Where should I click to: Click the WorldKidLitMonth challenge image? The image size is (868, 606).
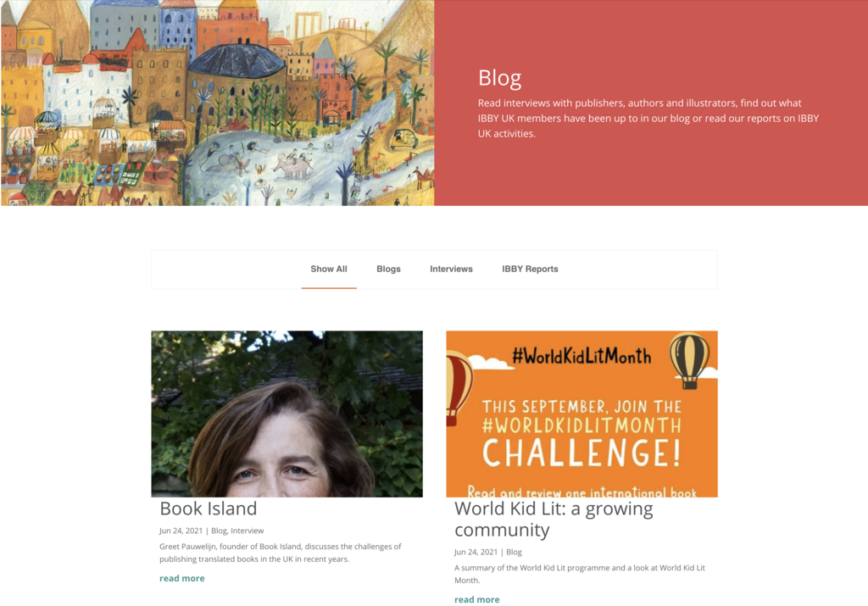tap(581, 414)
